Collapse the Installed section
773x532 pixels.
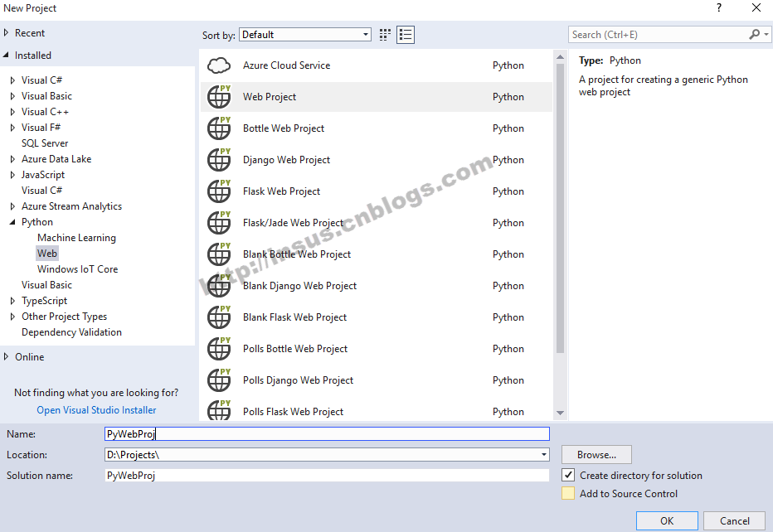click(x=7, y=56)
